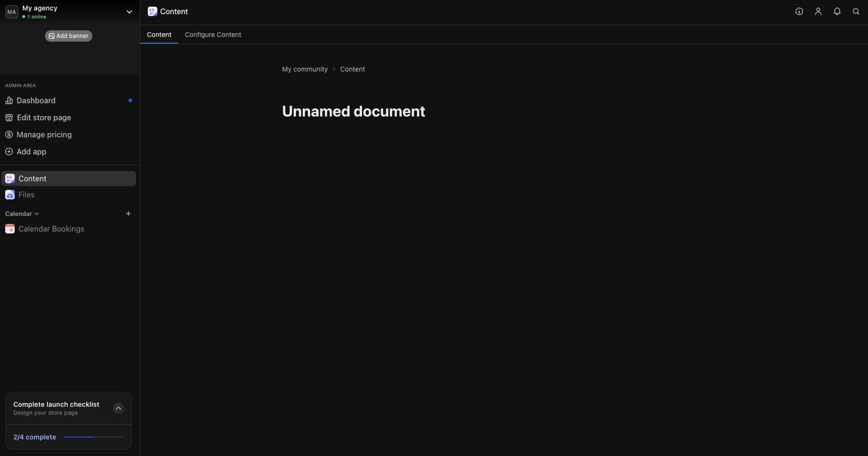The image size is (868, 456).
Task: Click the plus to add a new calendar
Action: (128, 214)
